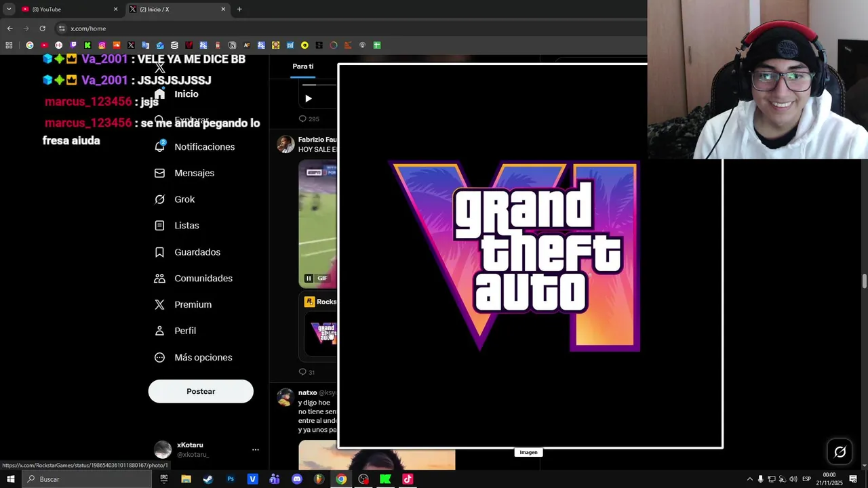Open Steam from the taskbar
The image size is (868, 488).
[208, 479]
